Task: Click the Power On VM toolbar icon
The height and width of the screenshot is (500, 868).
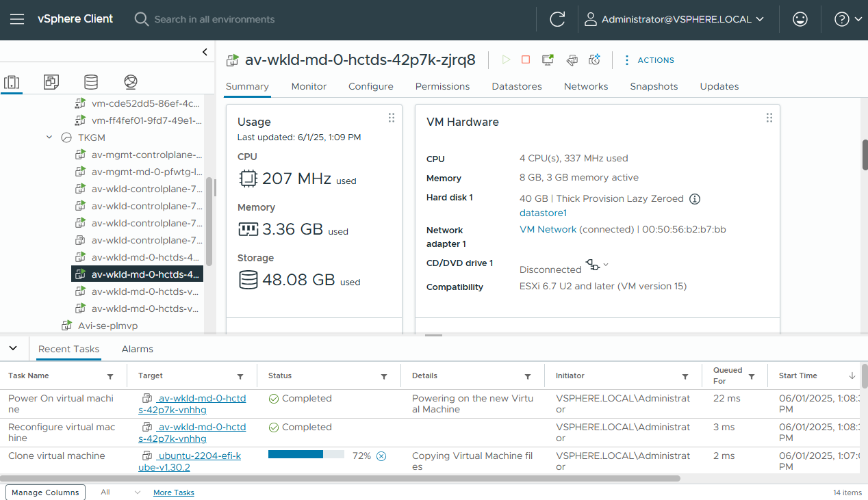Action: pyautogui.click(x=506, y=60)
